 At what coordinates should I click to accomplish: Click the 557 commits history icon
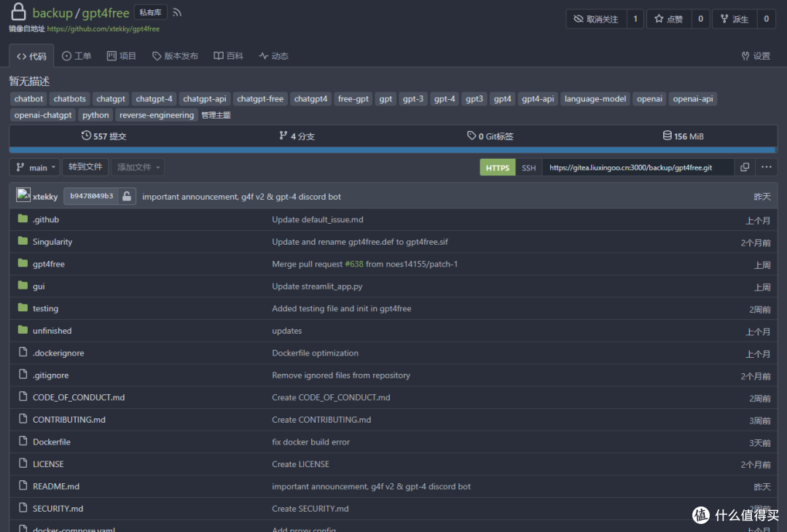87,136
